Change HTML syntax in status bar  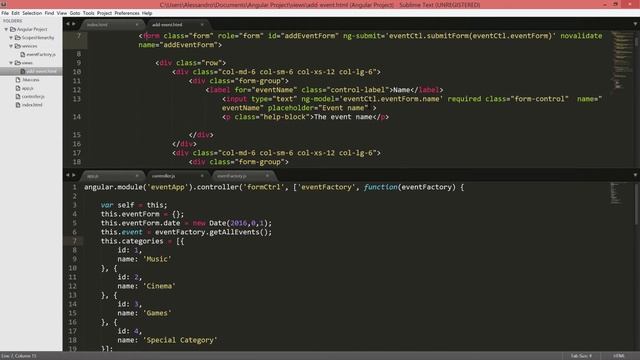pyautogui.click(x=618, y=356)
